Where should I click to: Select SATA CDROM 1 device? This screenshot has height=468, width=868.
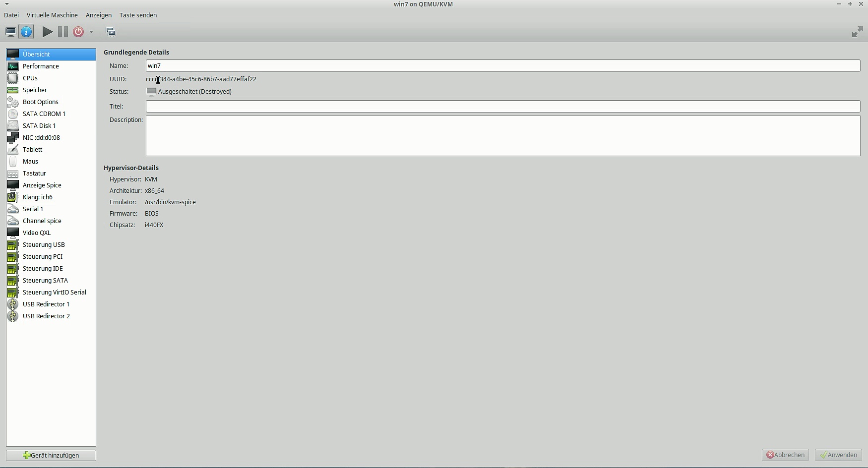[x=44, y=114]
